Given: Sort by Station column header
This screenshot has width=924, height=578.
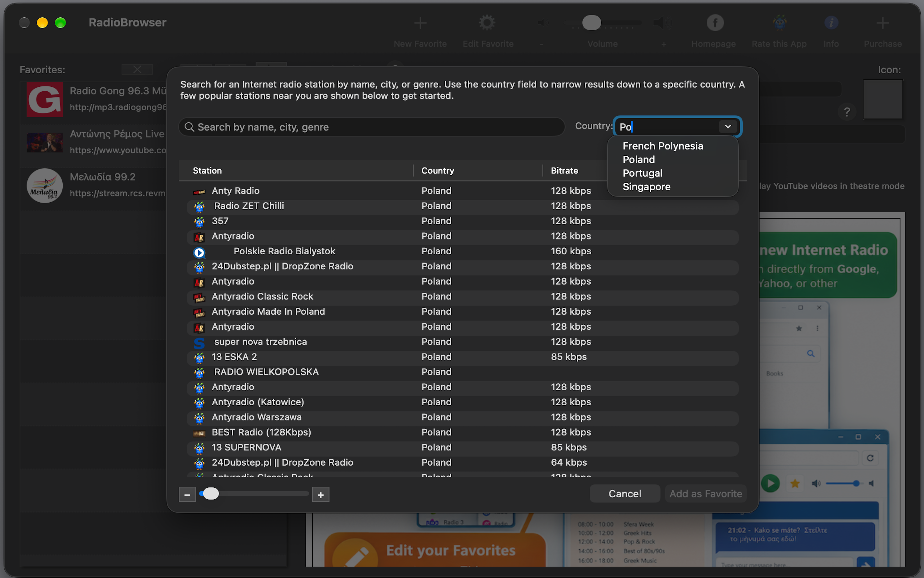Looking at the screenshot, I should [x=296, y=171].
